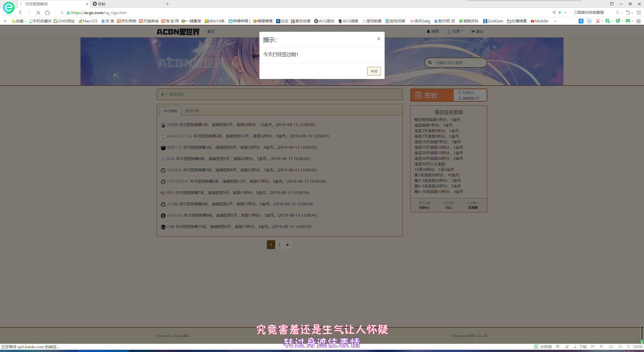644x352 pixels.
Task: Click the blue ad-block extension icon
Action: (x=589, y=21)
